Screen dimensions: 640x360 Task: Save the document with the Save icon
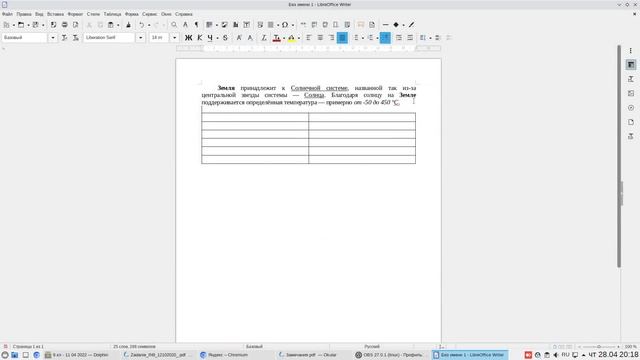click(x=36, y=25)
